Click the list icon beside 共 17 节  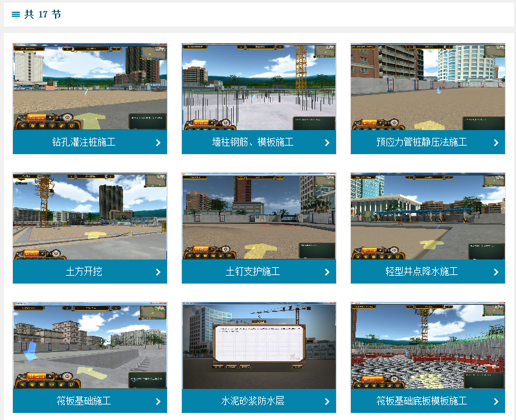click(16, 14)
